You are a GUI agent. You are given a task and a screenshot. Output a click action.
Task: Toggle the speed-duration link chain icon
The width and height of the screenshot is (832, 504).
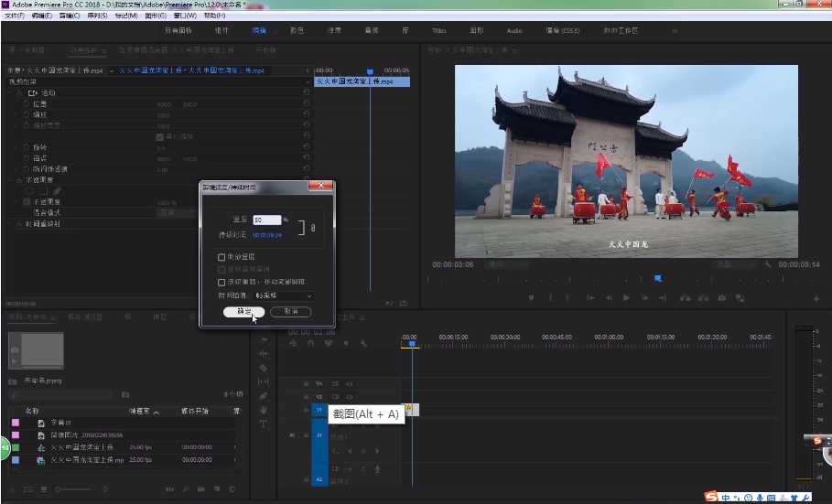click(313, 227)
